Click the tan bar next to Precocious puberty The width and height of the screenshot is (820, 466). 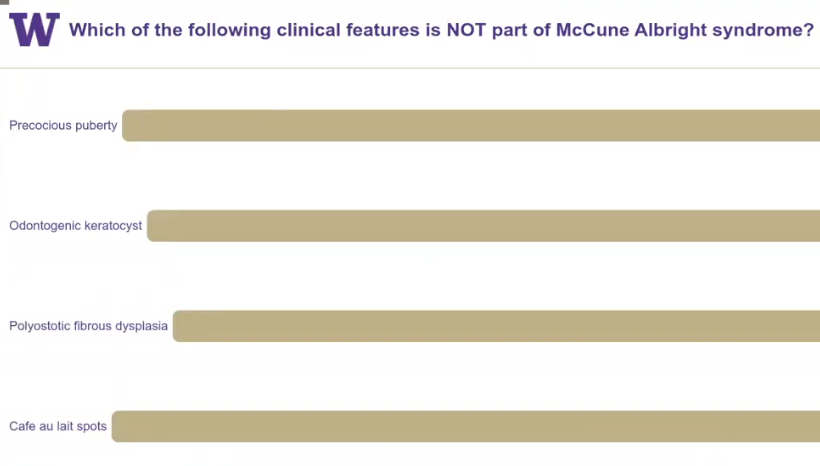click(471, 126)
